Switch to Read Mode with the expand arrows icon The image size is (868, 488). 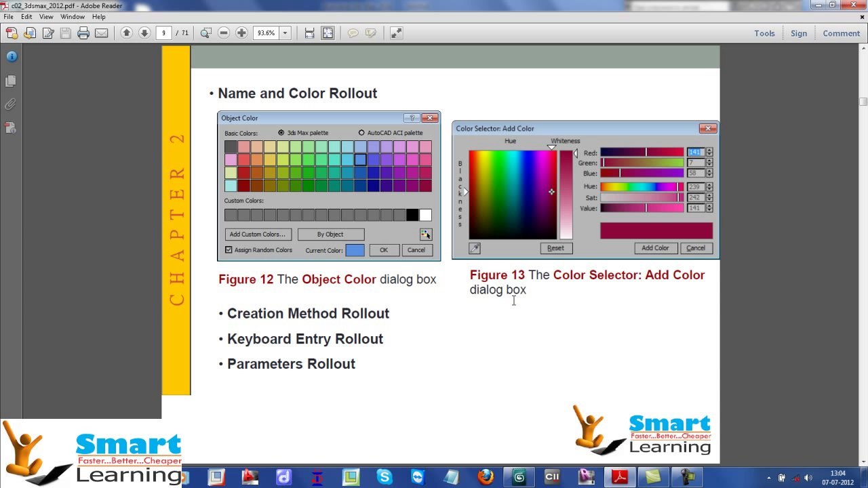(397, 33)
